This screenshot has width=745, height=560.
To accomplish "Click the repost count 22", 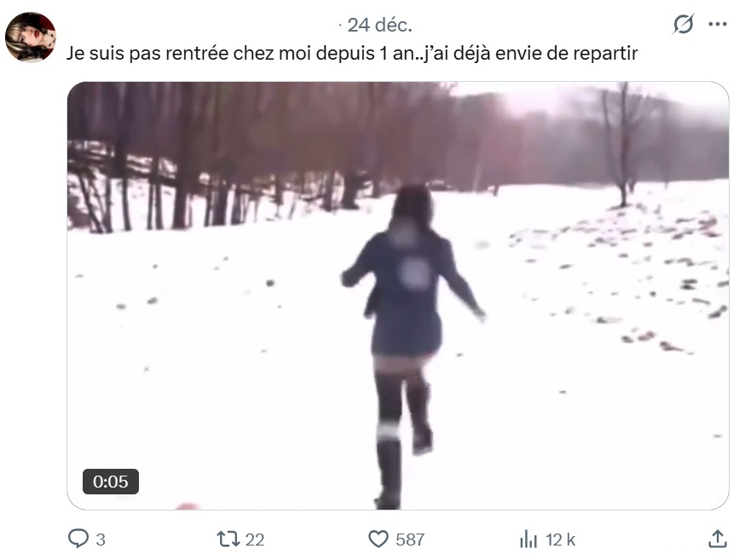I will tap(255, 540).
